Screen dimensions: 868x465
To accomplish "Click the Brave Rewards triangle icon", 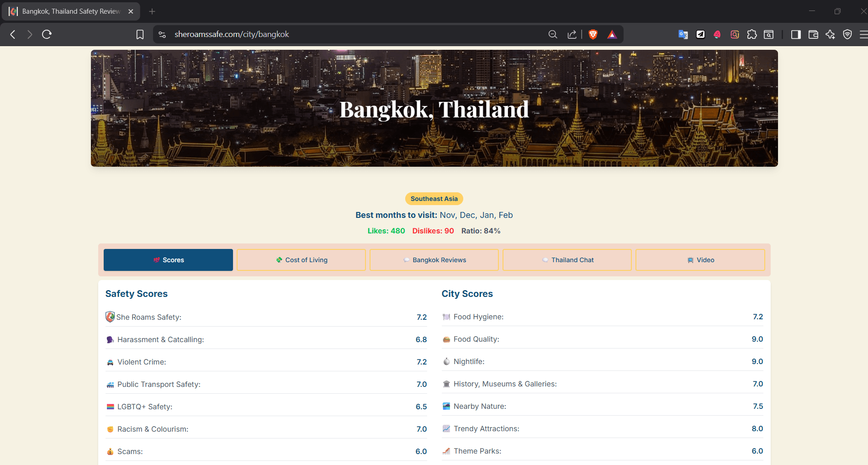I will (612, 34).
